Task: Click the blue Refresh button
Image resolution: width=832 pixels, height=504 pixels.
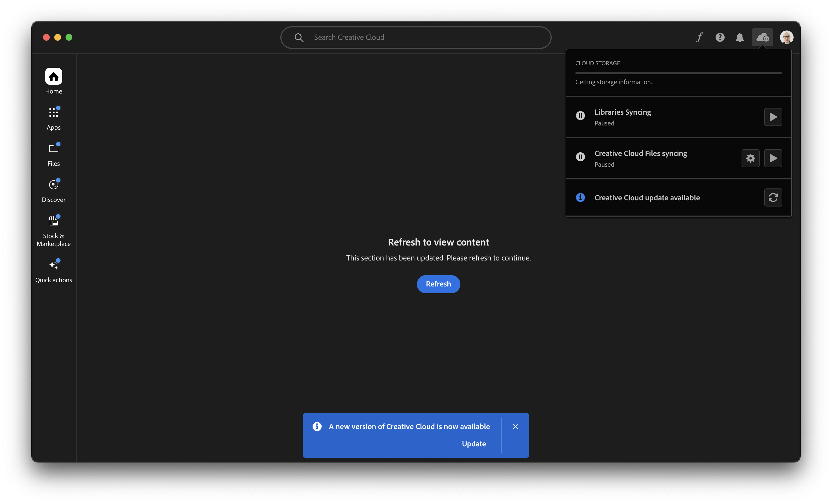Action: click(x=438, y=284)
